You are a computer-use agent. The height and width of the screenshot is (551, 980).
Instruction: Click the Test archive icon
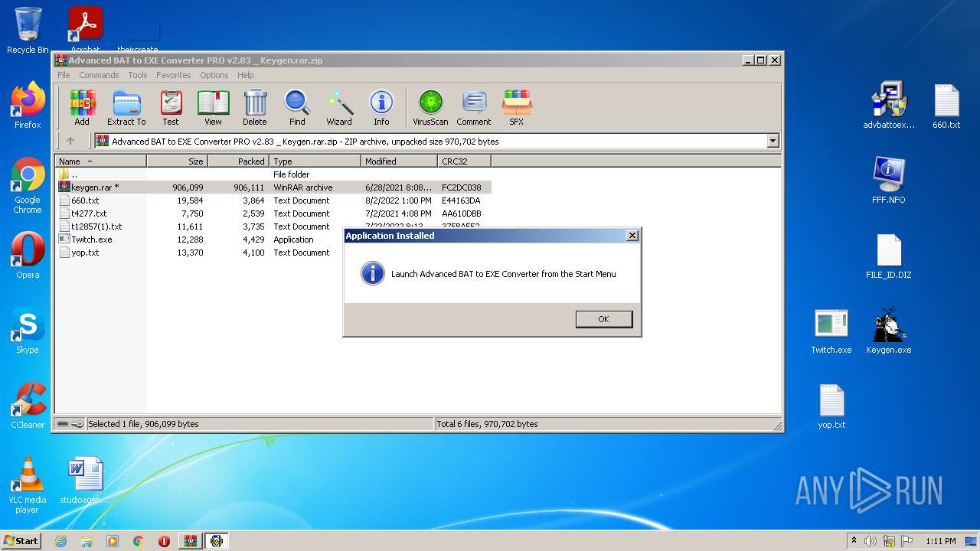pyautogui.click(x=171, y=108)
